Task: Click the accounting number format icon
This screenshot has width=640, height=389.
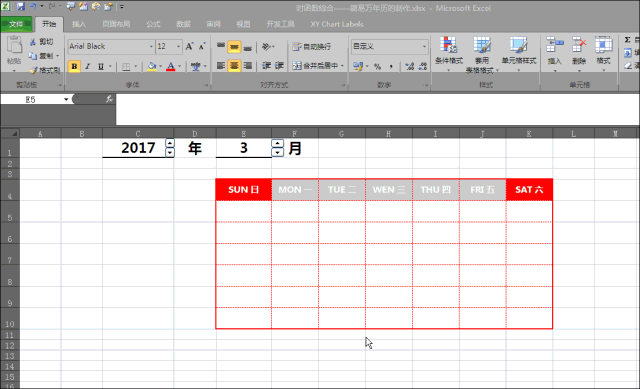Action: (x=358, y=66)
